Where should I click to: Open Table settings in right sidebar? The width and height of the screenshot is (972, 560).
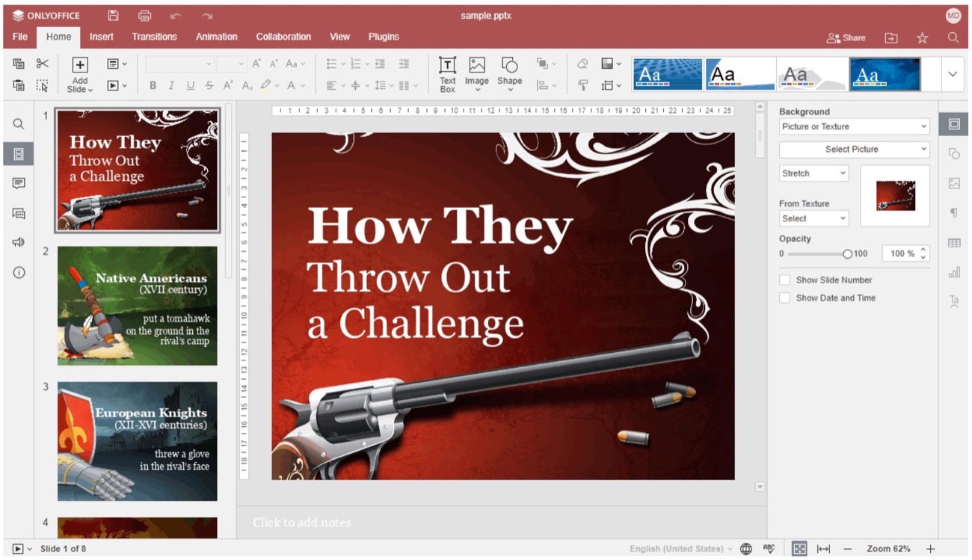pos(954,243)
